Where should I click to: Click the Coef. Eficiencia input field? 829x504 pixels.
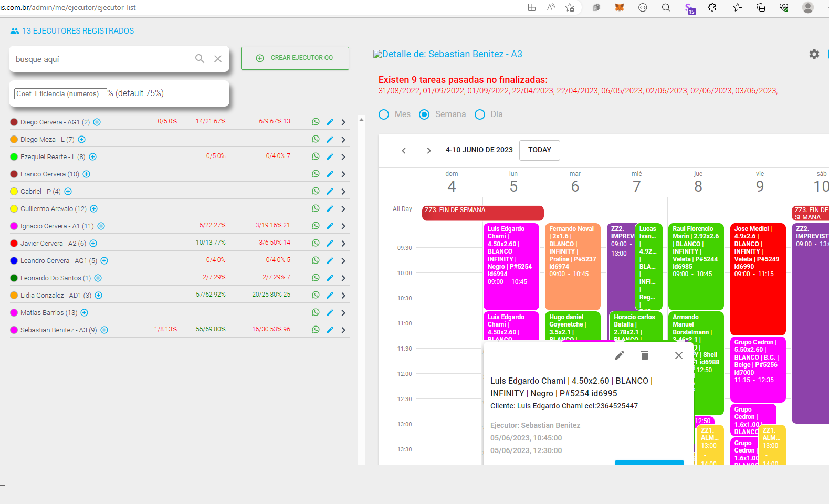(60, 93)
